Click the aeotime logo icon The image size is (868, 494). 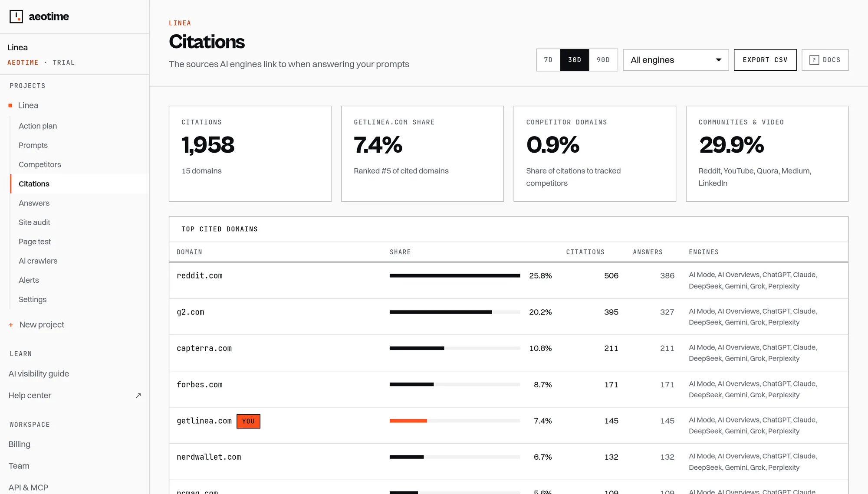pyautogui.click(x=16, y=16)
